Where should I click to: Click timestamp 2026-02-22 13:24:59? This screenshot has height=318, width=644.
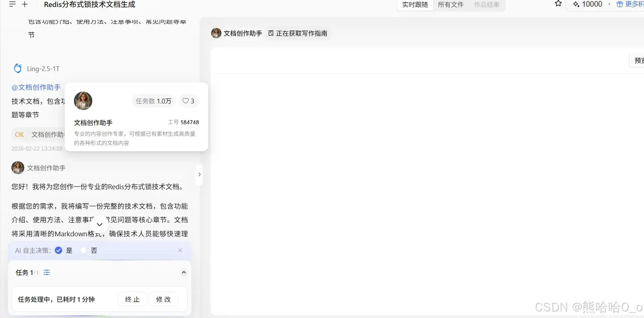click(37, 149)
